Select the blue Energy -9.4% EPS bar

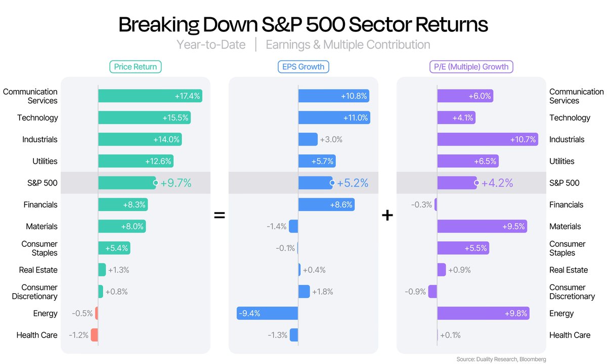[267, 313]
